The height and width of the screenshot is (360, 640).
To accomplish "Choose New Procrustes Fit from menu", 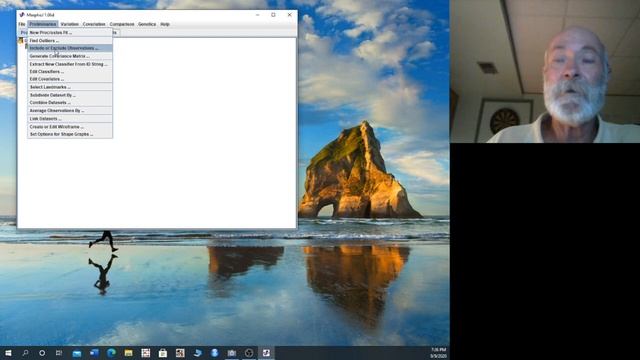I will pos(70,33).
